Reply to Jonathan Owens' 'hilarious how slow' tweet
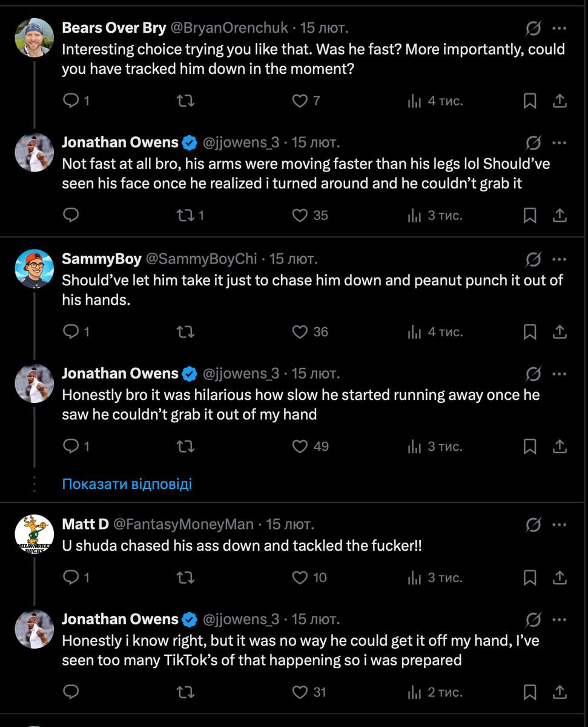 [71, 446]
